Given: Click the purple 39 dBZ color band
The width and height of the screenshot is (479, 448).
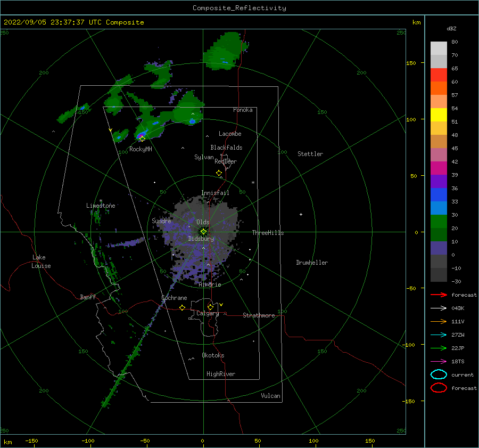Looking at the screenshot, I should (x=439, y=181).
